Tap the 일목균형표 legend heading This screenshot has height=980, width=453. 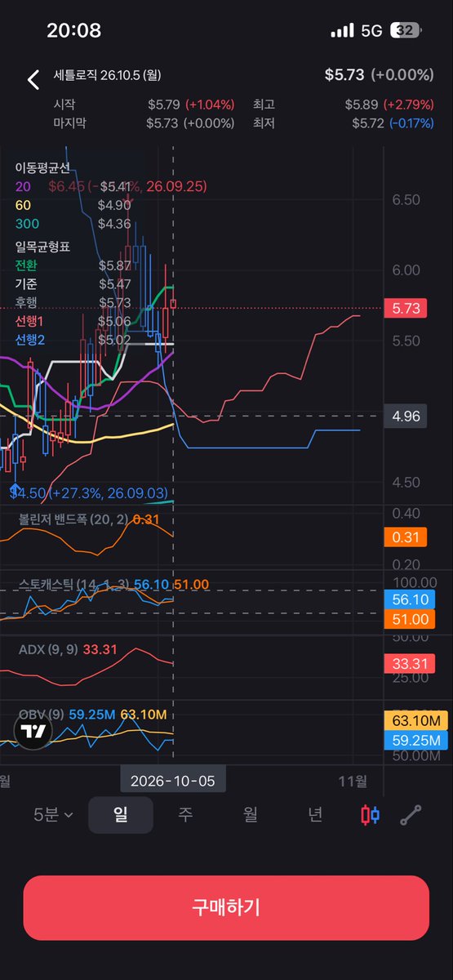(x=42, y=247)
